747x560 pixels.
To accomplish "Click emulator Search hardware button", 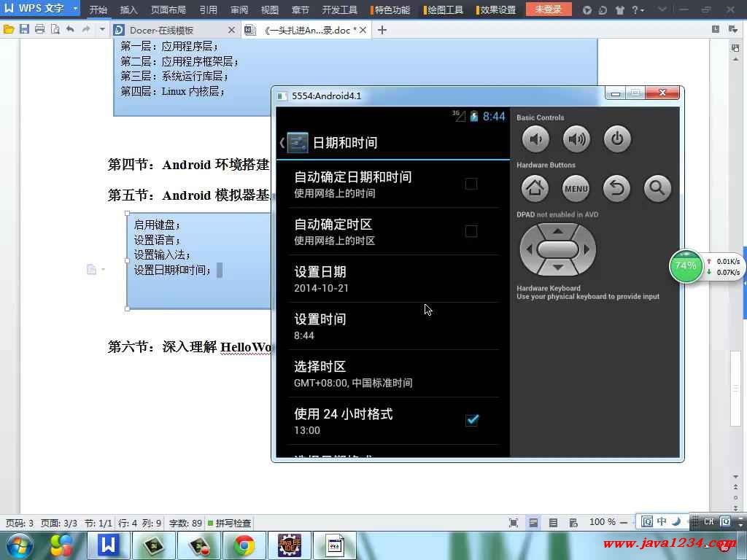I will (x=657, y=188).
